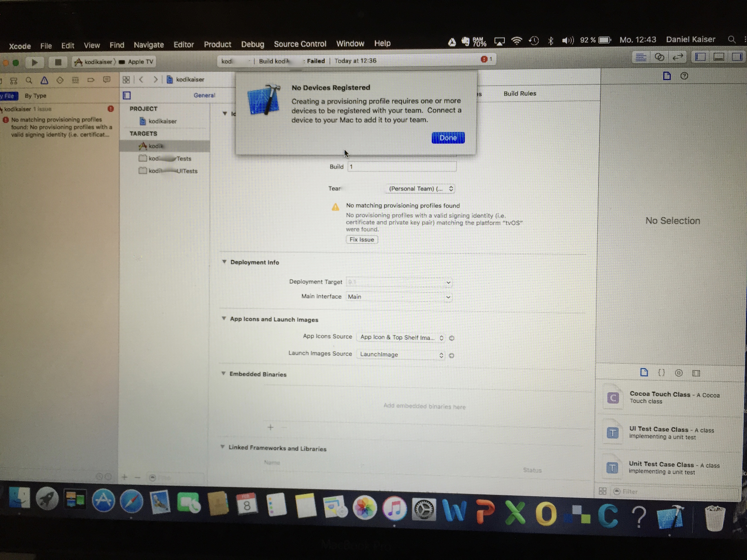Open Spotlight search in the menu bar
Screen dimensions: 747x560
(x=731, y=40)
